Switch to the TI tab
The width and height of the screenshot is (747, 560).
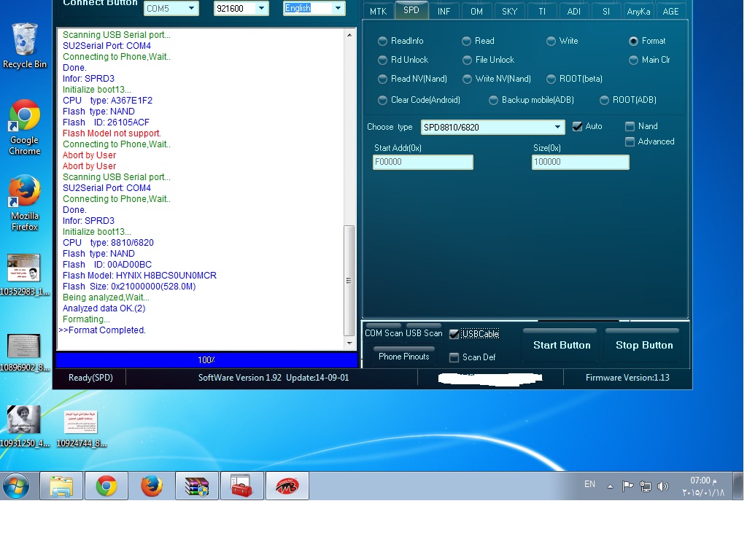point(542,11)
